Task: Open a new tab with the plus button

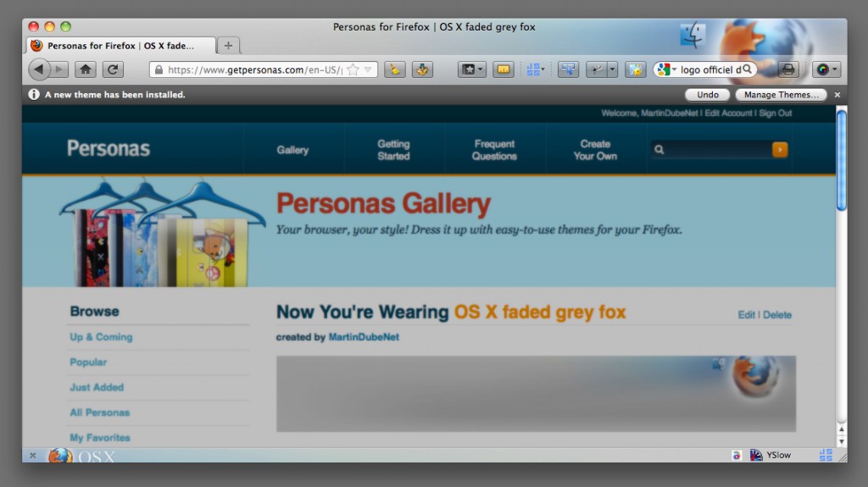Action: 228,46
